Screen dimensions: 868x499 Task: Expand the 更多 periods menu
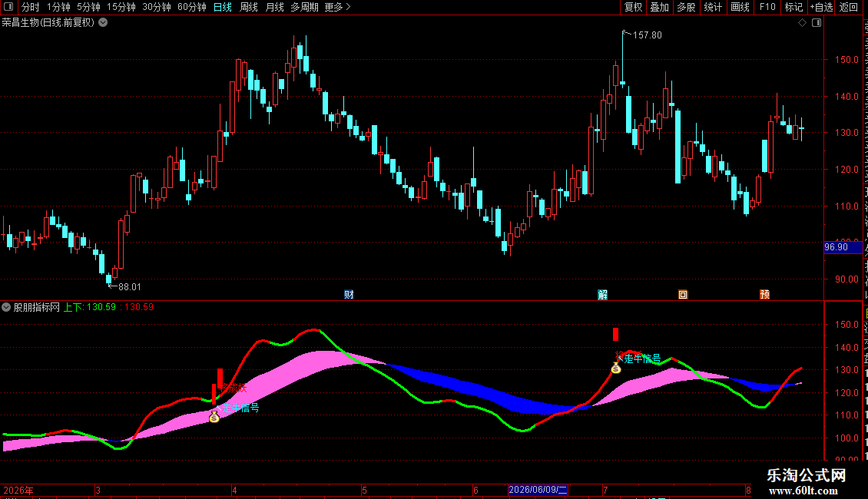pos(337,7)
